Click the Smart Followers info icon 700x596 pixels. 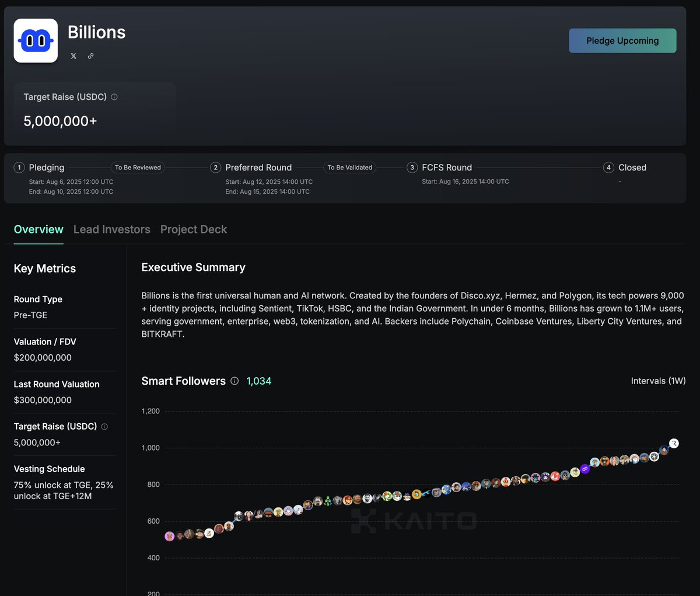pos(234,381)
